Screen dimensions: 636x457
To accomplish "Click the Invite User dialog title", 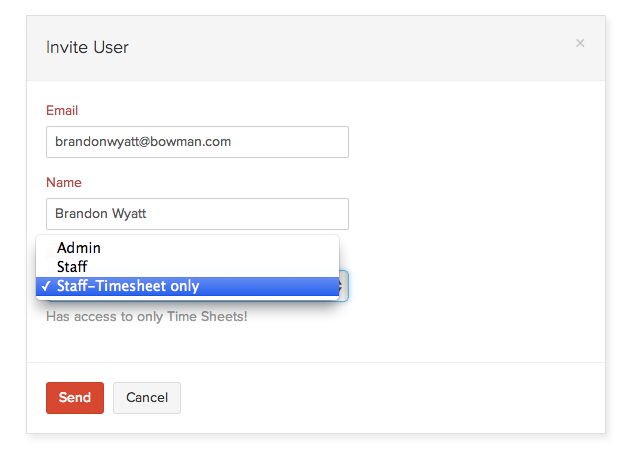I will [87, 47].
